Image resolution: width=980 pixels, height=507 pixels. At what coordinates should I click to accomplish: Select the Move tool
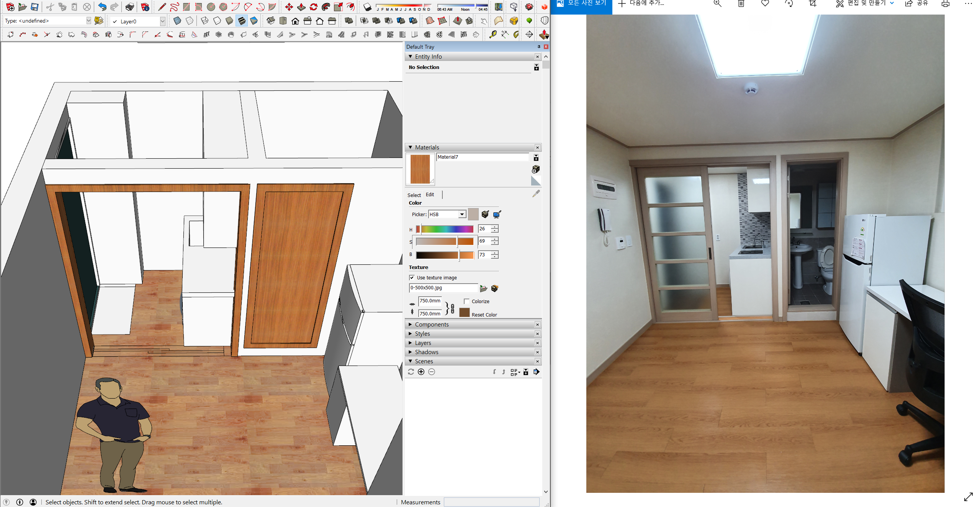[x=289, y=7]
